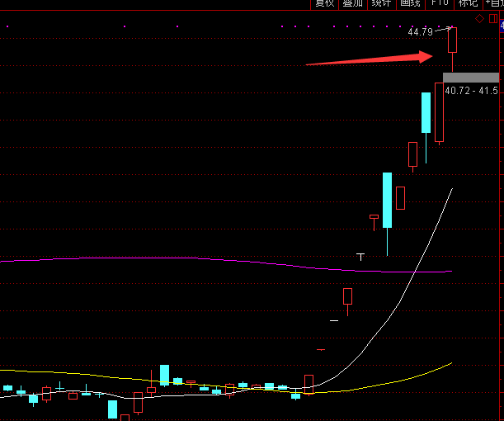Click the F10 company info button
This screenshot has width=504, height=421.
point(439,3)
